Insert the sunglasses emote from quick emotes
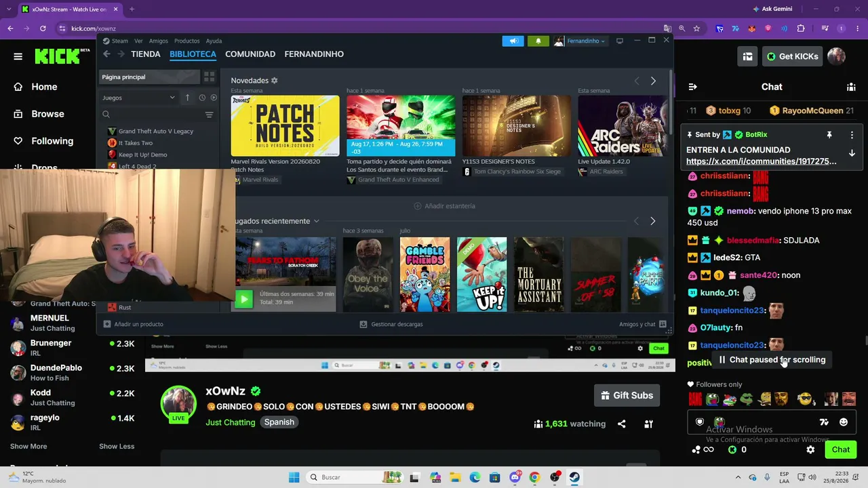This screenshot has width=868, height=488. (804, 399)
